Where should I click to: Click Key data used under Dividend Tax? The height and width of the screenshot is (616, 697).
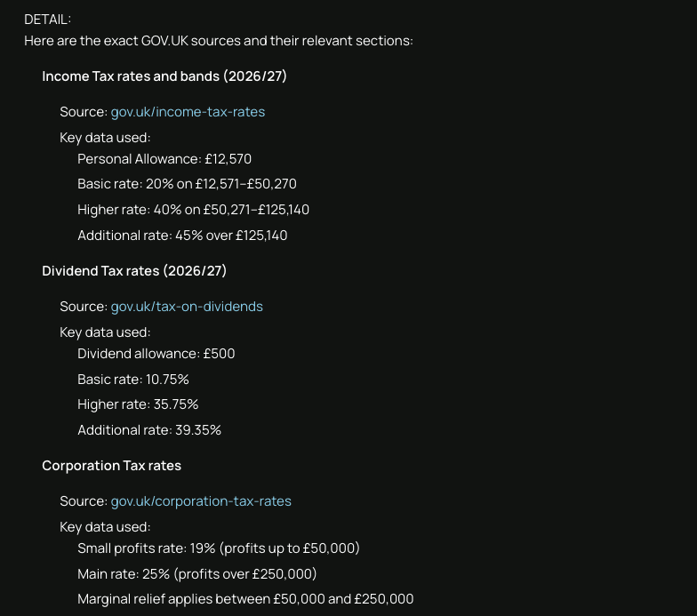click(105, 332)
